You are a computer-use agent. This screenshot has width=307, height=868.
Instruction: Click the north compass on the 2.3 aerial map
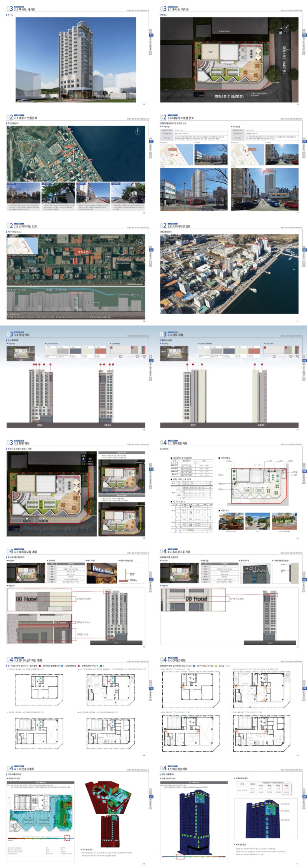[x=138, y=131]
